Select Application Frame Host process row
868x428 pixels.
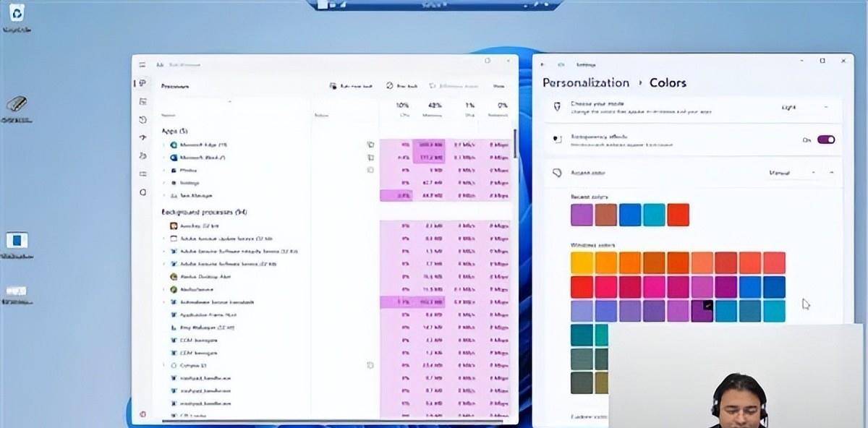coord(336,314)
